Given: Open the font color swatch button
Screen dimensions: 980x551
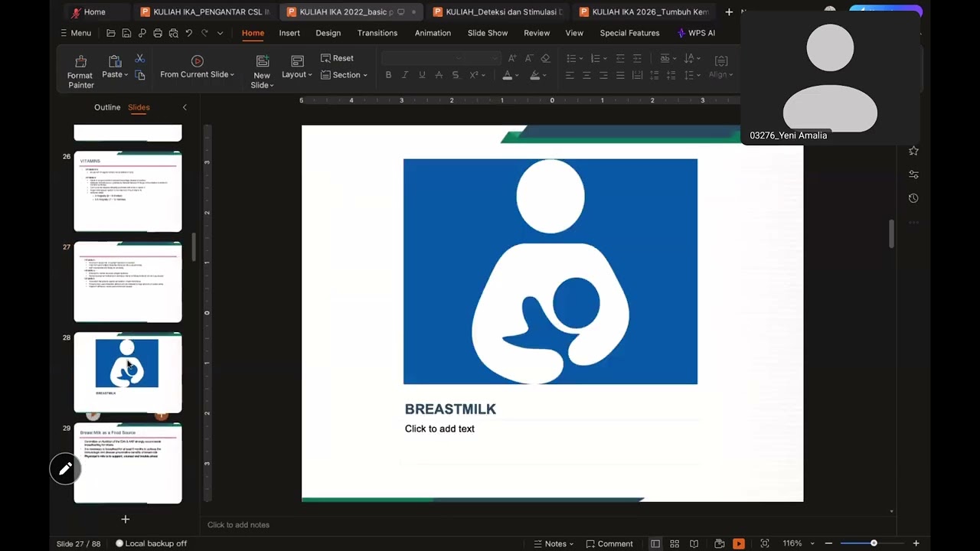Looking at the screenshot, I should pos(507,75).
